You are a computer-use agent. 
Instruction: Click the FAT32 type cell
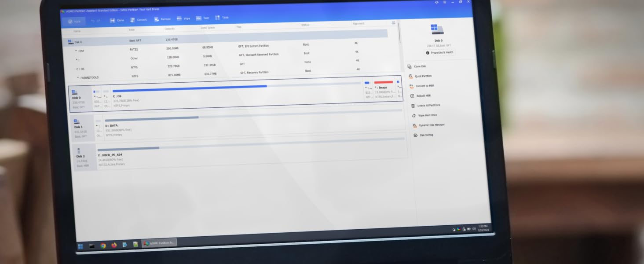click(x=134, y=49)
